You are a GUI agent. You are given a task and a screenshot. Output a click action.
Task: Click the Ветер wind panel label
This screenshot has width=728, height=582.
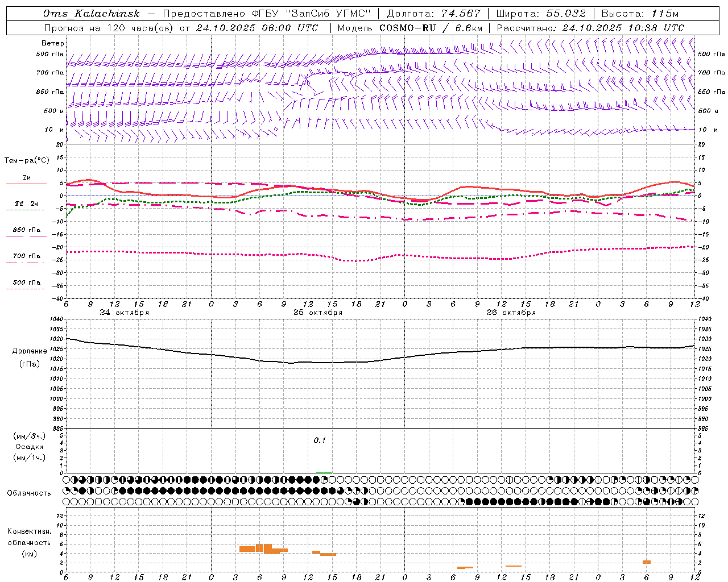[53, 43]
